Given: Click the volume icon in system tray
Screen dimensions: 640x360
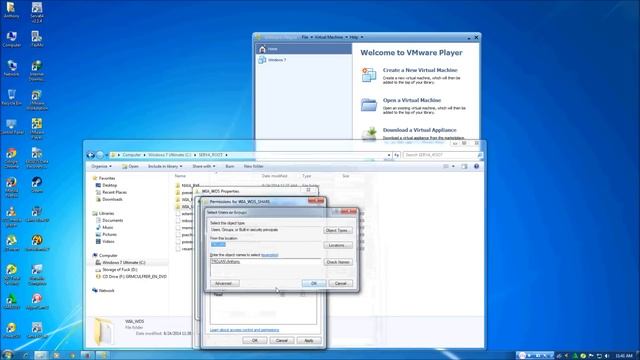Looking at the screenshot, I should [x=607, y=356].
